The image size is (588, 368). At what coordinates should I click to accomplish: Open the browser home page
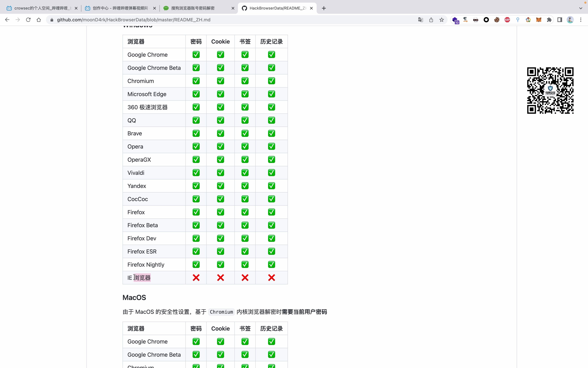[x=39, y=20]
